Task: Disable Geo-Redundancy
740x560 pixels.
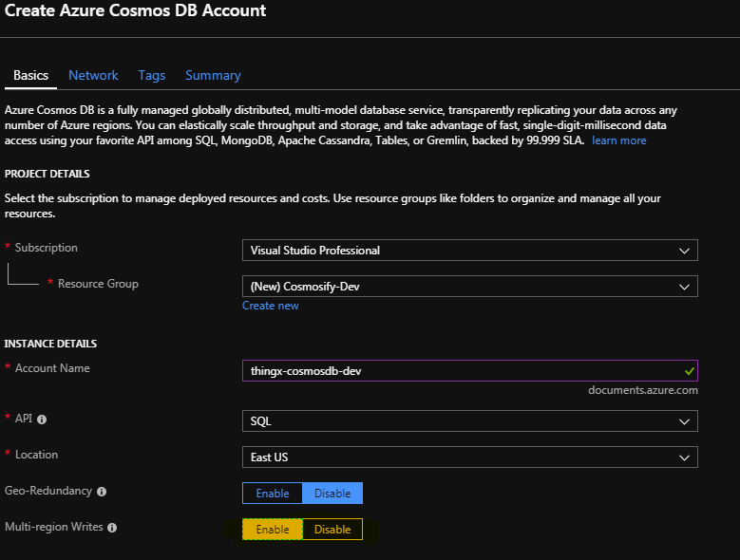Action: (332, 494)
